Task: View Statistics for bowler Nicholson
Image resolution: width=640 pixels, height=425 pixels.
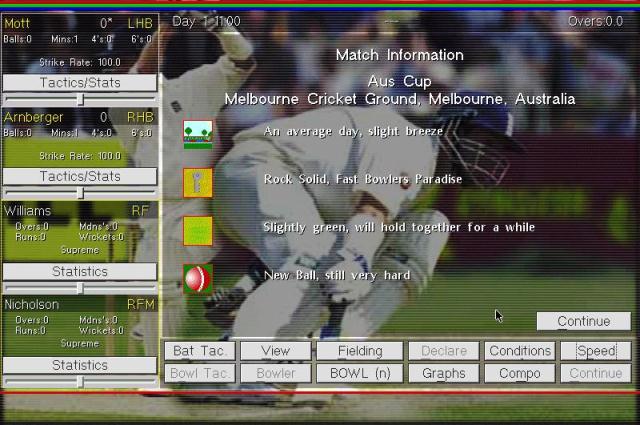Action: pos(79,365)
